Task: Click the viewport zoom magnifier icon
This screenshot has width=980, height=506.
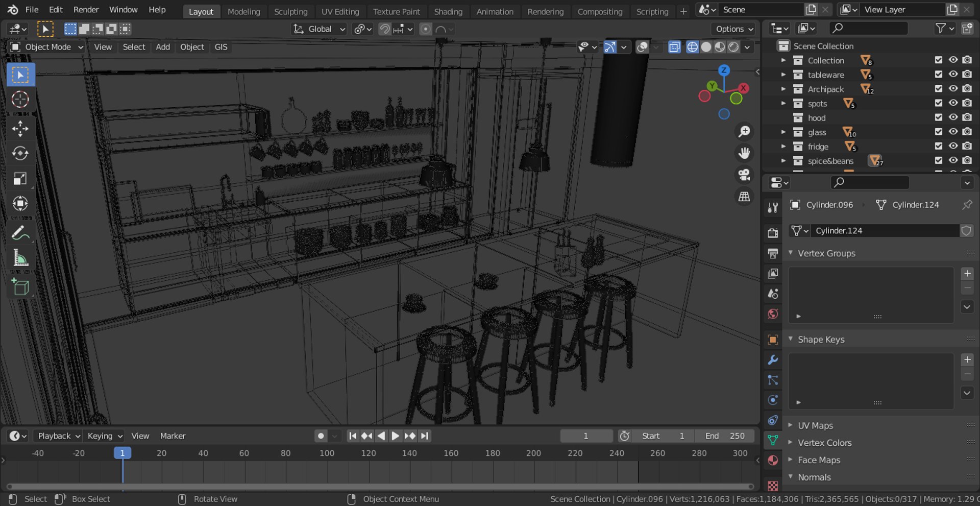Action: 744,132
